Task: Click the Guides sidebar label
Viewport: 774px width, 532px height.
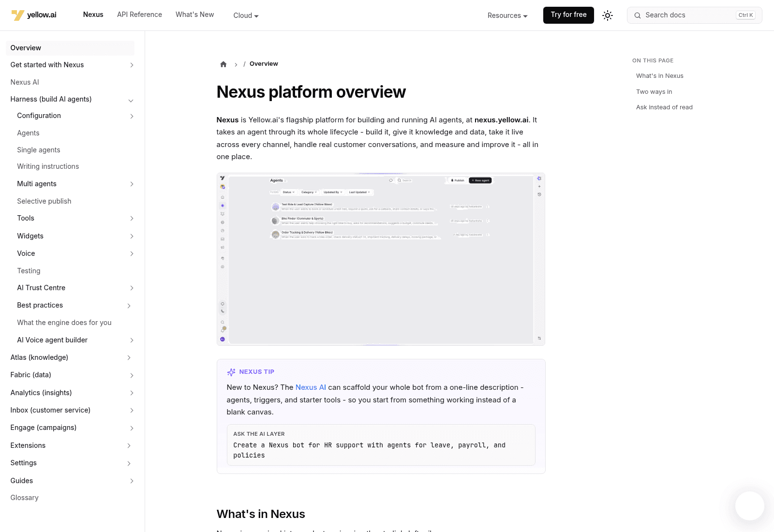Action: [22, 481]
